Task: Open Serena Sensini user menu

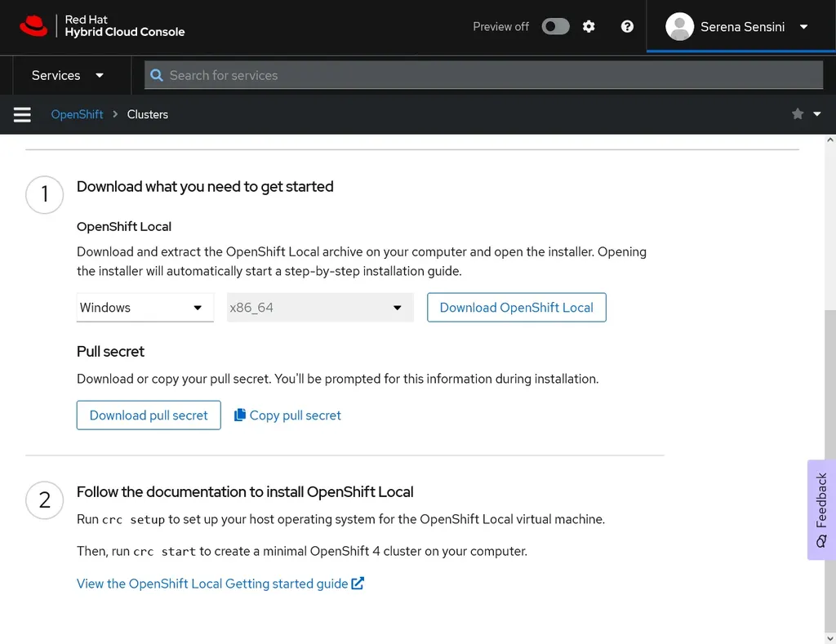Action: click(x=741, y=27)
